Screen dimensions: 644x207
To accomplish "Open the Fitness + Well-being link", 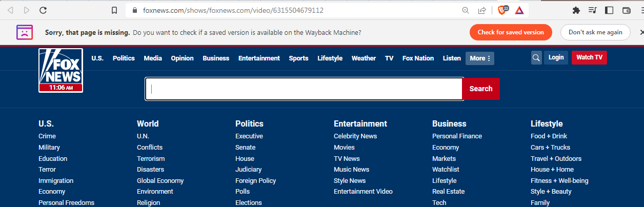I will [x=559, y=181].
